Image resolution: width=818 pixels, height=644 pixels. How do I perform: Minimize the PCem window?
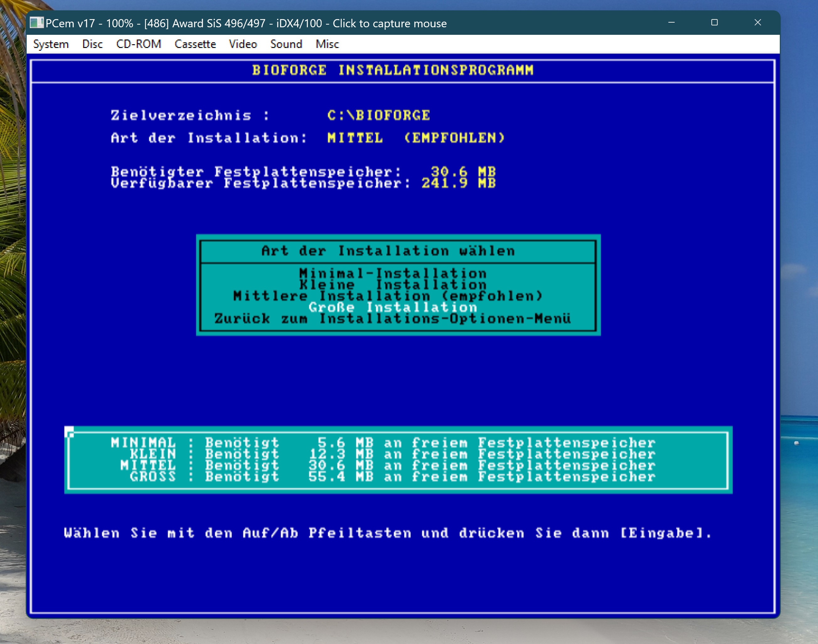671,23
